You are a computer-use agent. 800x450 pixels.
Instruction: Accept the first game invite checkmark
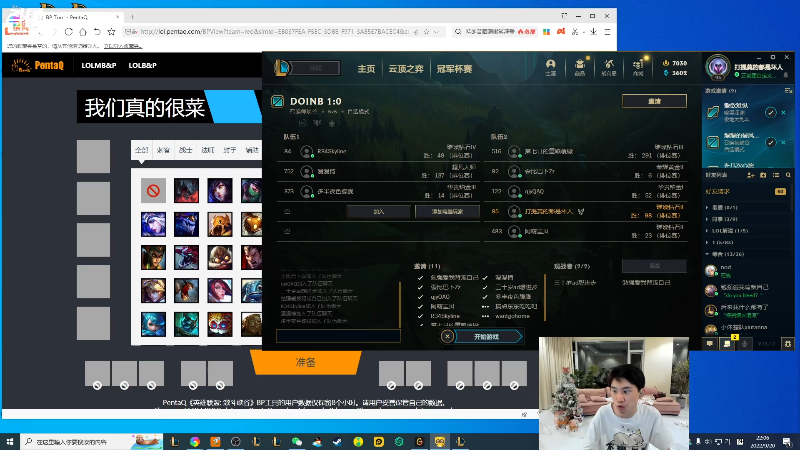tap(770, 113)
